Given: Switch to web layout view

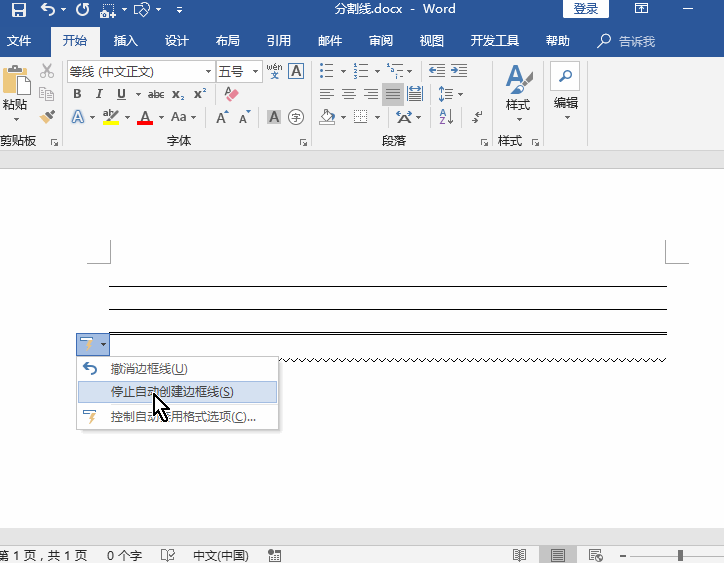Looking at the screenshot, I should click(596, 555).
